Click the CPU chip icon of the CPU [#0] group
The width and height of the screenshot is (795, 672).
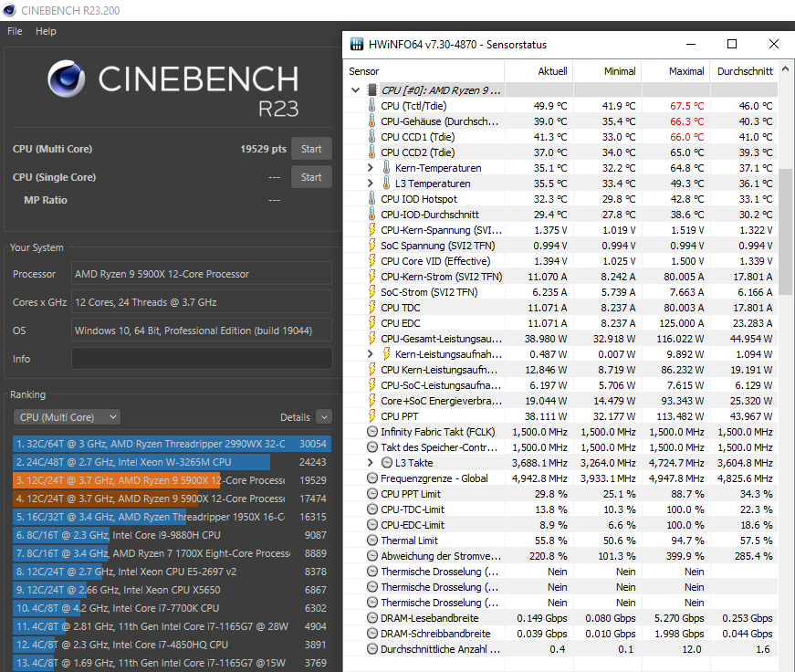[x=372, y=90]
